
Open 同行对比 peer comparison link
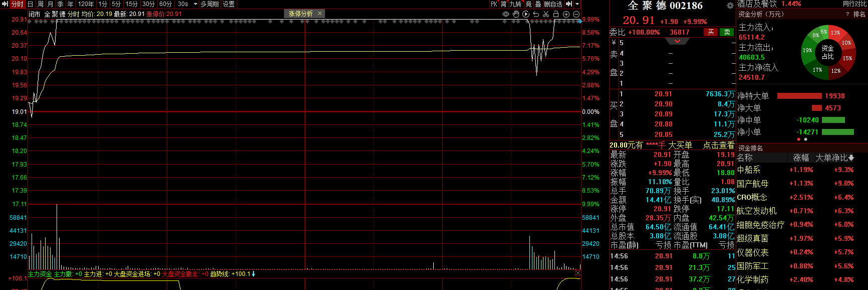click(855, 4)
